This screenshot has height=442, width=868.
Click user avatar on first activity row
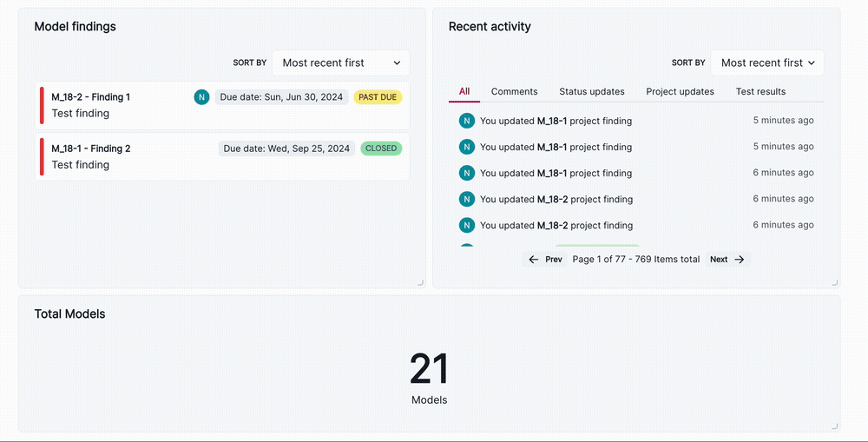(x=467, y=121)
